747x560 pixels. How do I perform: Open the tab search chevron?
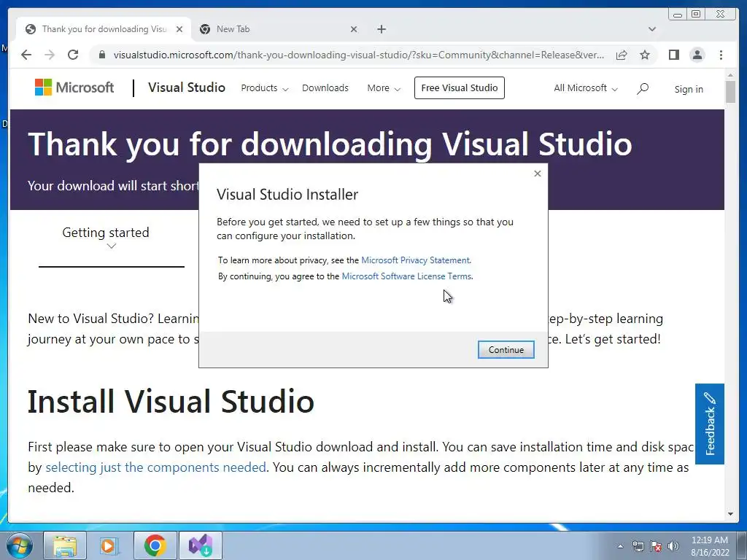point(651,29)
